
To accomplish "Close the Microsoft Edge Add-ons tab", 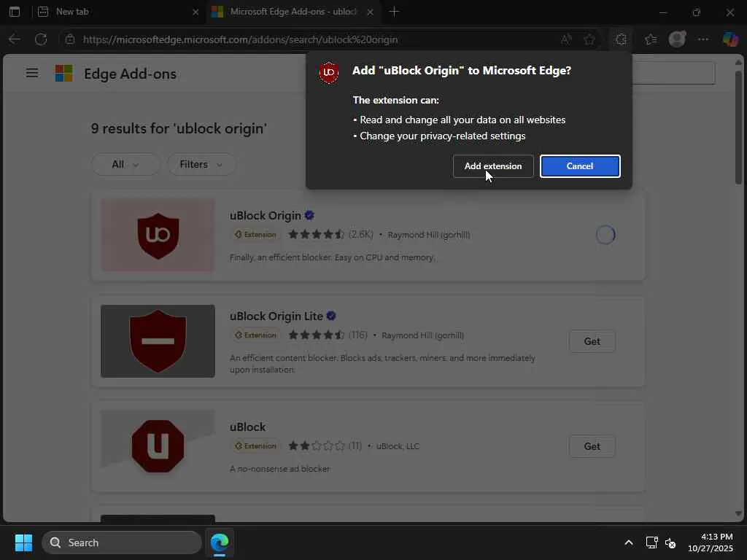I will 370,12.
